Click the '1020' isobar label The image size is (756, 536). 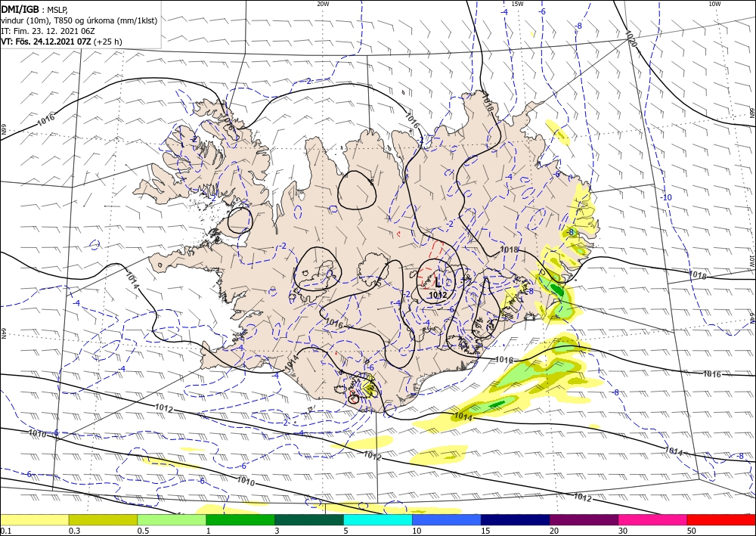point(631,39)
